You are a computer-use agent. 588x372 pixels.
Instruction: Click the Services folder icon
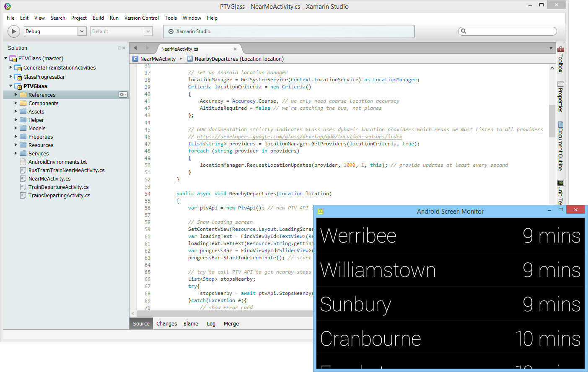click(23, 153)
